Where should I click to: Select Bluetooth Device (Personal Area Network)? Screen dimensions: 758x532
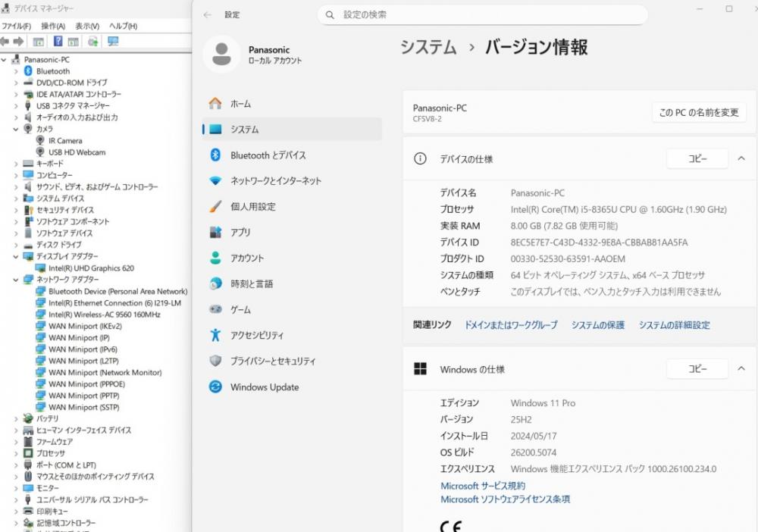tap(118, 291)
